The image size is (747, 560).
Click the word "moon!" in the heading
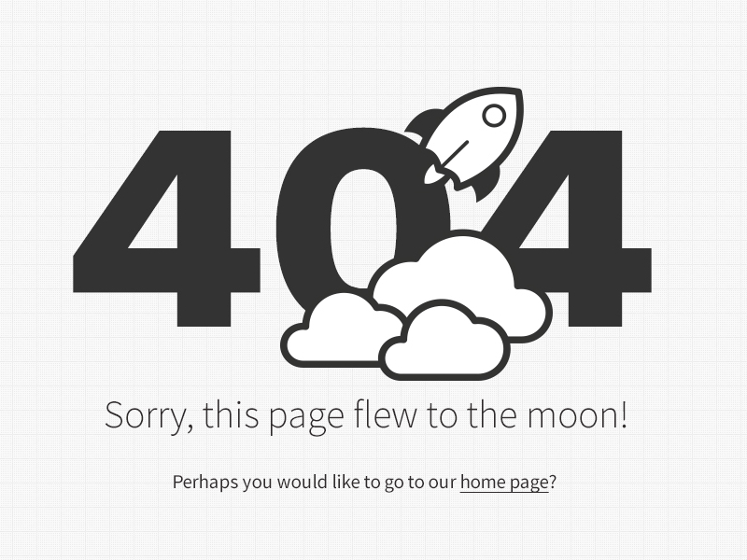click(577, 414)
